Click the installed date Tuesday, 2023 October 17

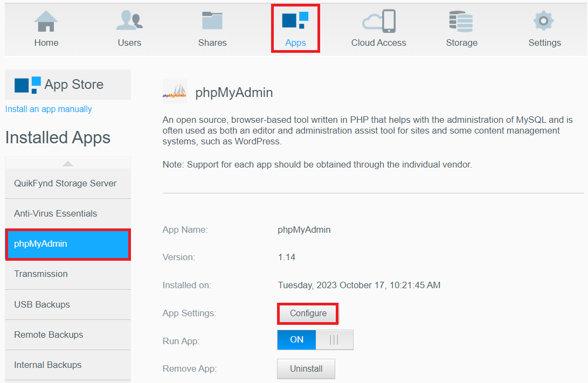click(359, 285)
